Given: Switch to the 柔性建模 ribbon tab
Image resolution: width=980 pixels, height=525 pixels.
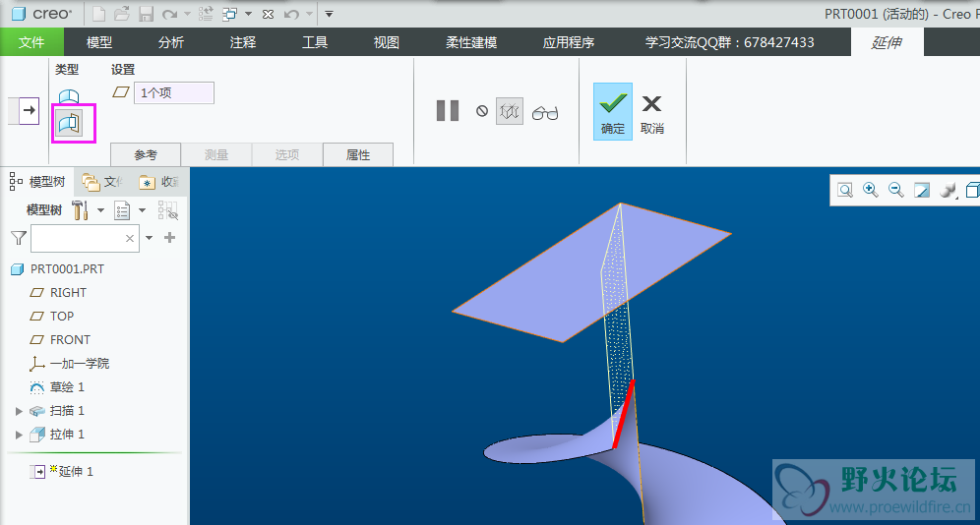Looking at the screenshot, I should pos(471,42).
